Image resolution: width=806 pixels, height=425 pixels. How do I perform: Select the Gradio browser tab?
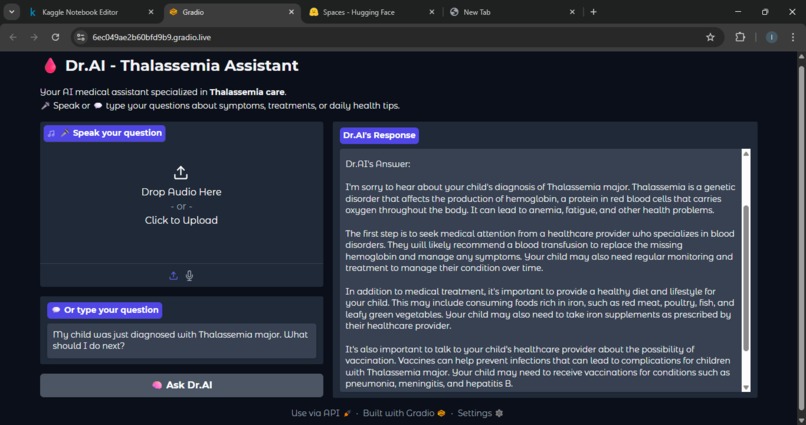pyautogui.click(x=232, y=12)
